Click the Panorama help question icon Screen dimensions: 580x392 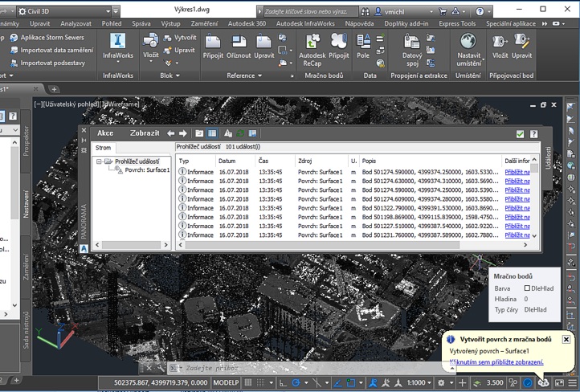pyautogui.click(x=533, y=134)
